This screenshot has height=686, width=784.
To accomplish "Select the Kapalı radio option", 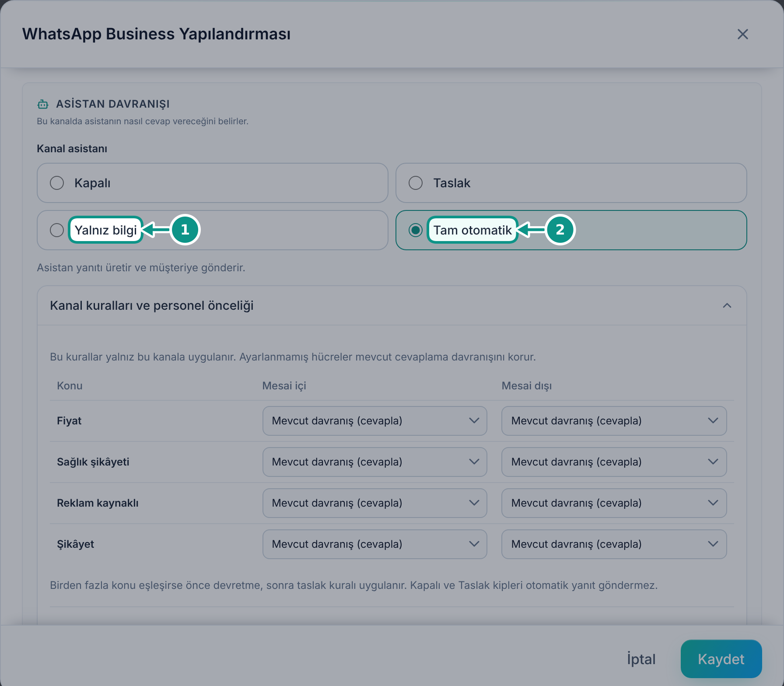I will coord(213,183).
